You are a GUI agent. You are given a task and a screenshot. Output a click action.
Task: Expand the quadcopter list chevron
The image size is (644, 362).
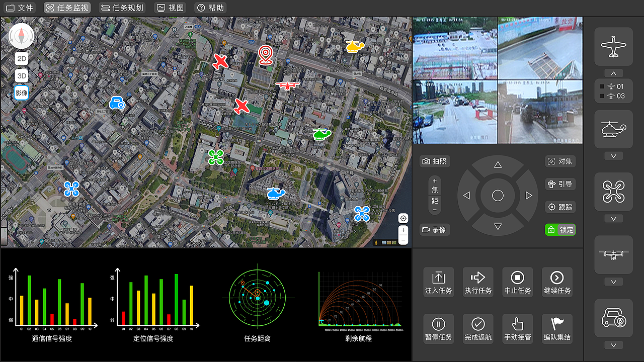click(613, 219)
